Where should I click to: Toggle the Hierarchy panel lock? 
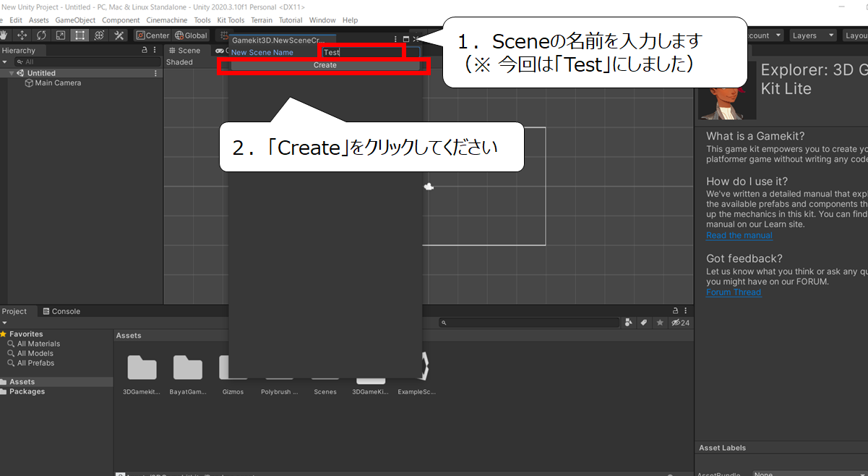coord(145,51)
